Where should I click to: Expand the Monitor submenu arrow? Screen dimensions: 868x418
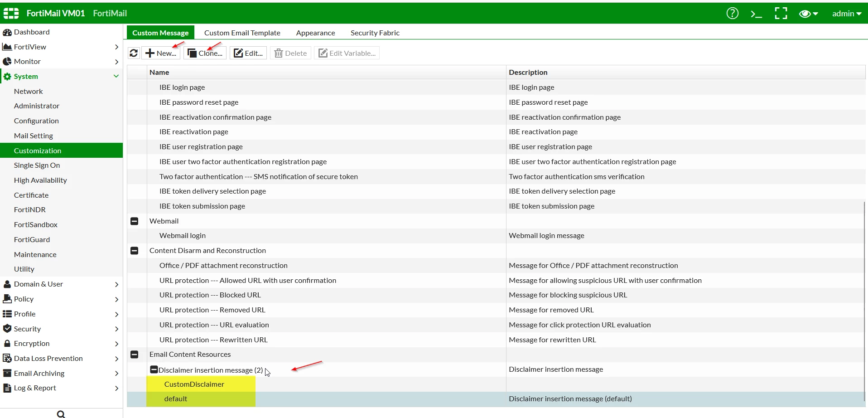click(x=116, y=62)
